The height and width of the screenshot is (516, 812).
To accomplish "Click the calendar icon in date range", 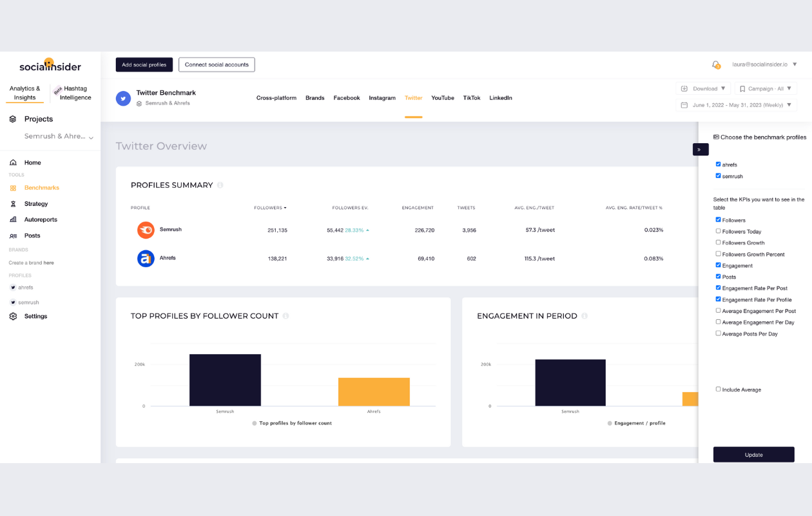I will (685, 104).
